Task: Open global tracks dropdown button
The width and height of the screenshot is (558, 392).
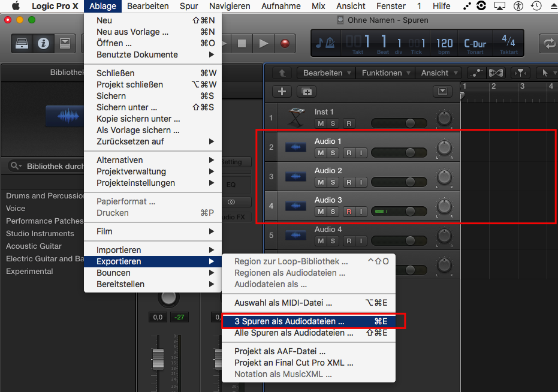Action: (x=442, y=92)
